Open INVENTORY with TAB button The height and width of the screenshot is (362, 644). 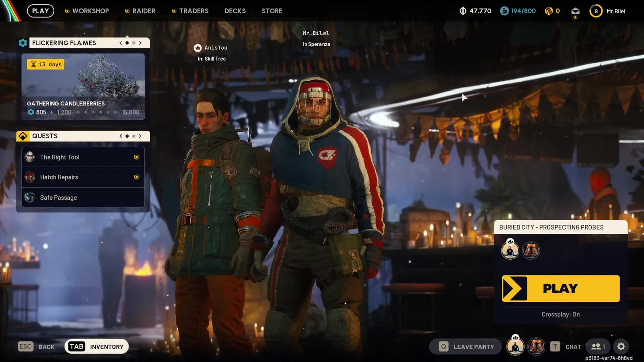click(97, 346)
